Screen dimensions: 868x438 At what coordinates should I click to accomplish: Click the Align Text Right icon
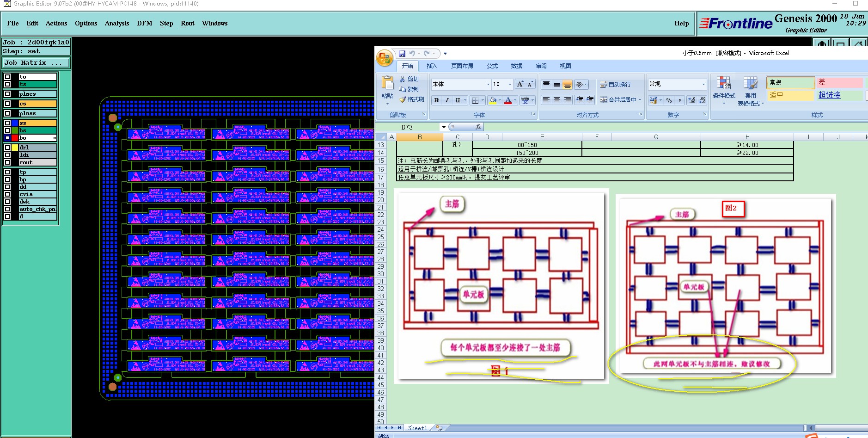(567, 100)
